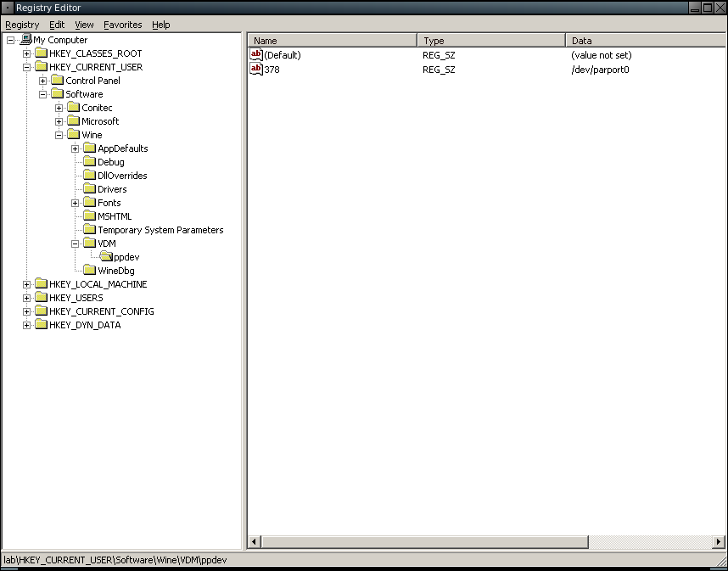
Task: Click the horizontal scrollbar right arrow
Action: (x=719, y=541)
